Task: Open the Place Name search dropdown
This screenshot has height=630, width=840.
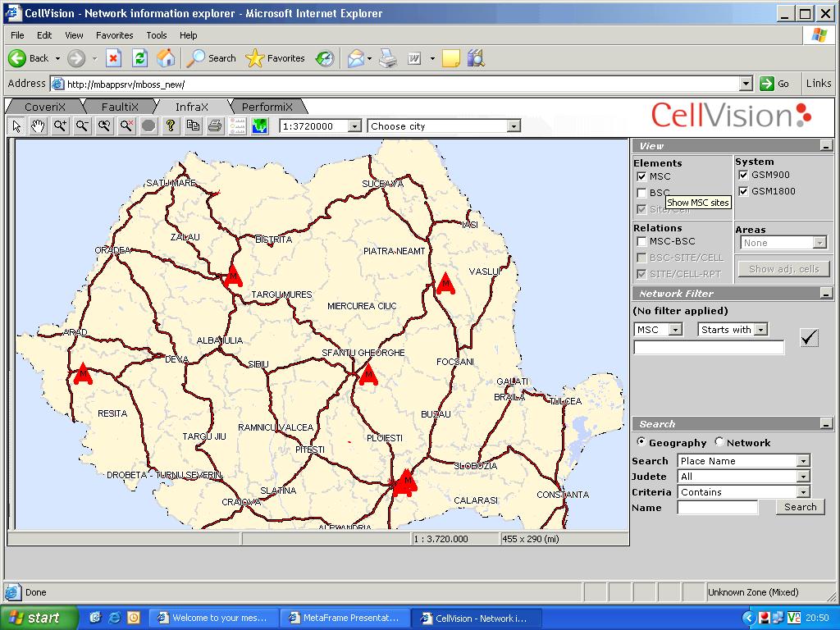Action: click(x=802, y=461)
